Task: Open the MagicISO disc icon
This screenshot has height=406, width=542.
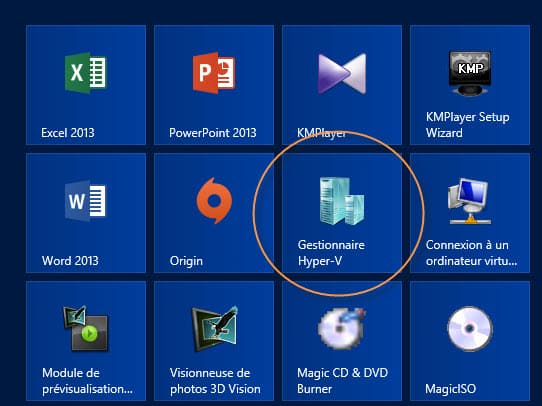Action: pyautogui.click(x=470, y=329)
